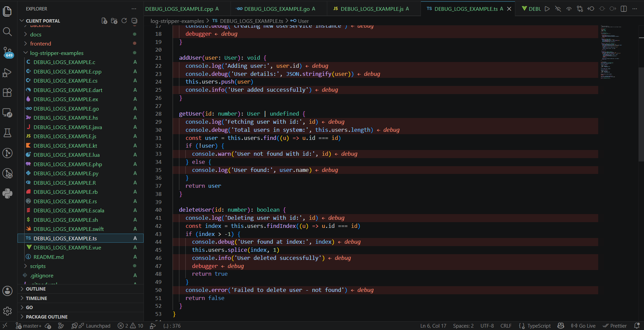Click Go Live in status bar
644x330 pixels.
pyautogui.click(x=583, y=326)
